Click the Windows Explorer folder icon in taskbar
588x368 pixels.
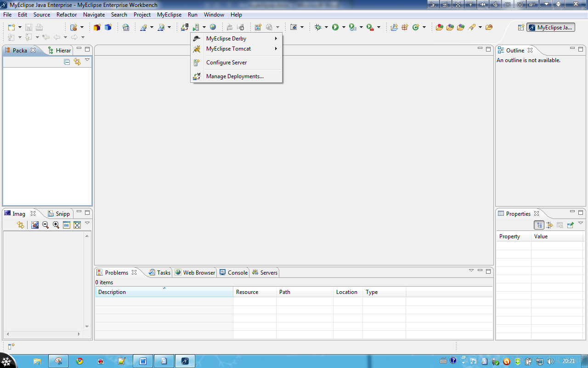[37, 362]
